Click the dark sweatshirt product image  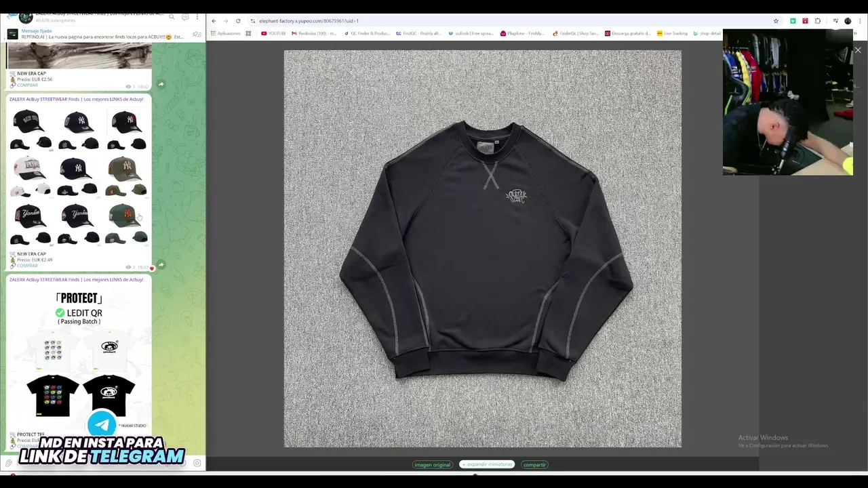(483, 249)
